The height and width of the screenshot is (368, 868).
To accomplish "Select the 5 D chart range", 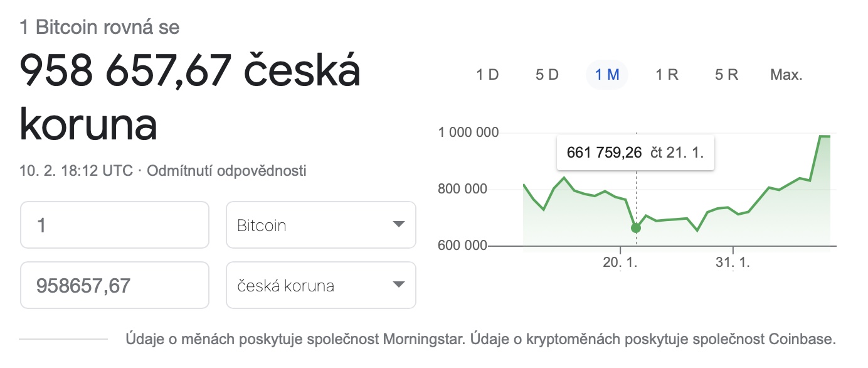I will click(547, 75).
